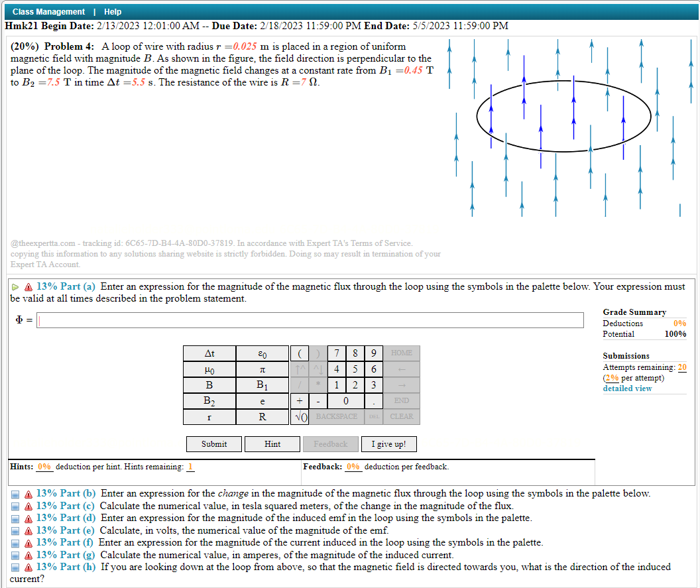Insert the B₁ symbol from the palette
The image size is (700, 588).
point(262,385)
